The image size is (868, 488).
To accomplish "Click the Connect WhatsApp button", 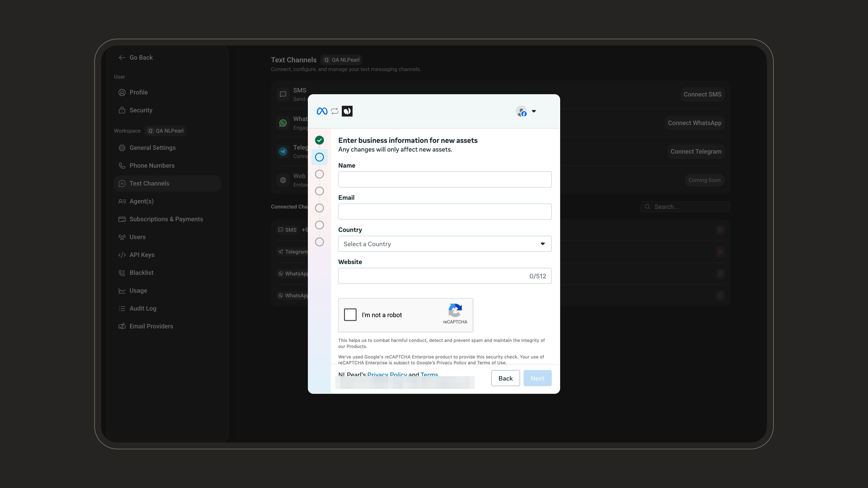I will 694,123.
